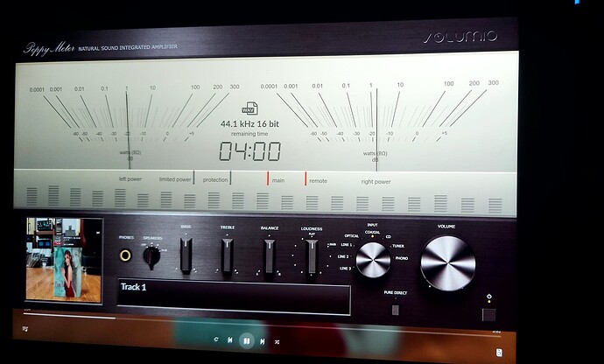The height and width of the screenshot is (364, 604).
Task: Click the PHONES label
Action: point(126,238)
